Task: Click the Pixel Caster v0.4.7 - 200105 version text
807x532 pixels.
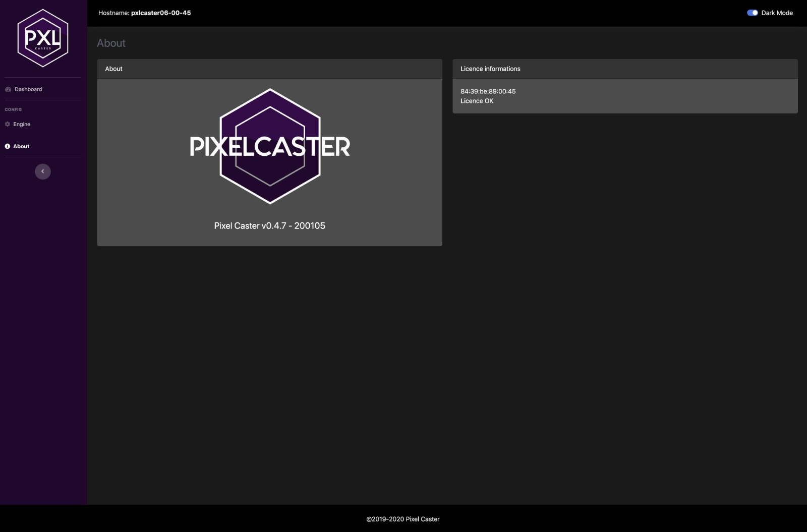Action: pyautogui.click(x=269, y=226)
